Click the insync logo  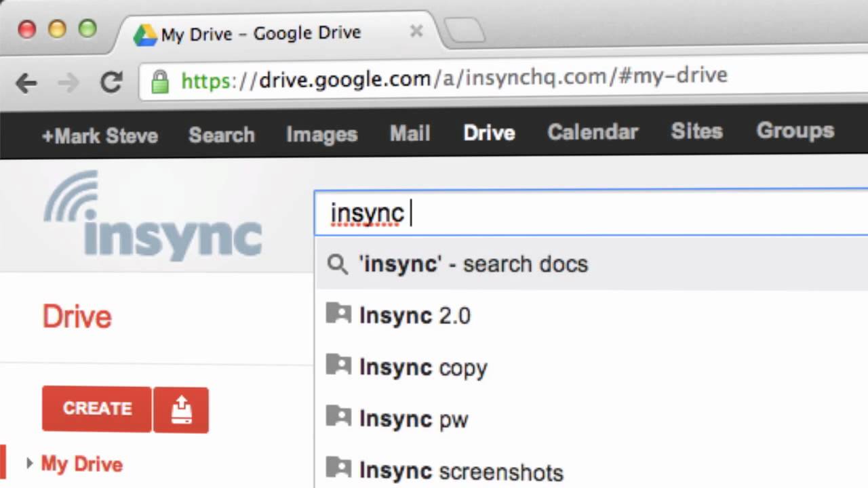tap(153, 216)
